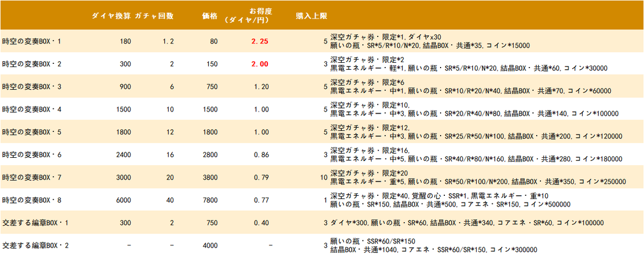Click the purchase limit 1 for 時空の変奏BOX・8
644x257 pixels.
click(325, 200)
